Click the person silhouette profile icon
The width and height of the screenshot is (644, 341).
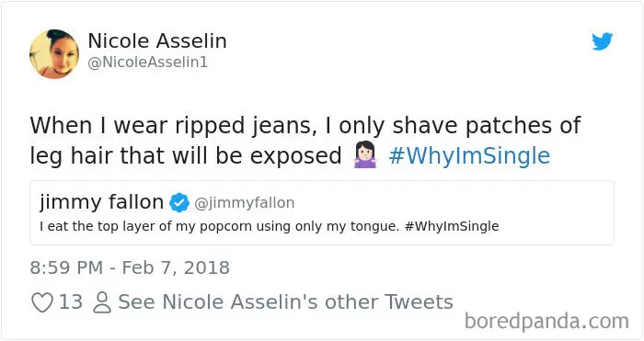click(102, 302)
